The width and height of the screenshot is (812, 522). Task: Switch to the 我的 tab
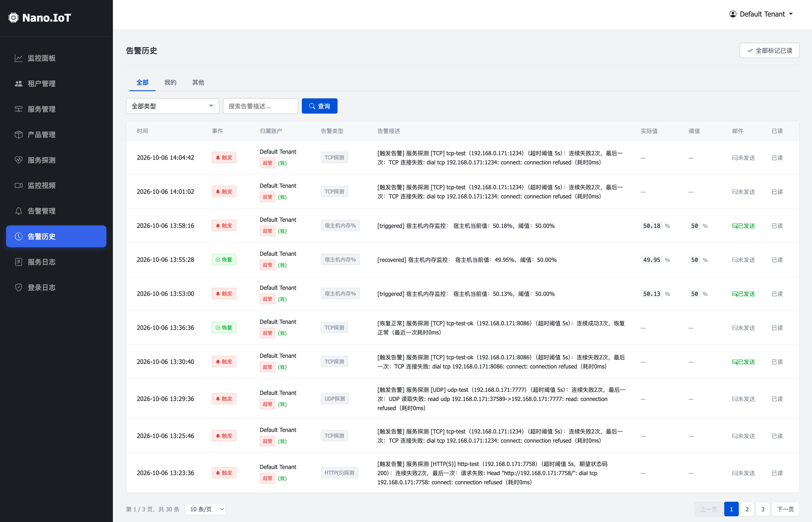coord(170,82)
